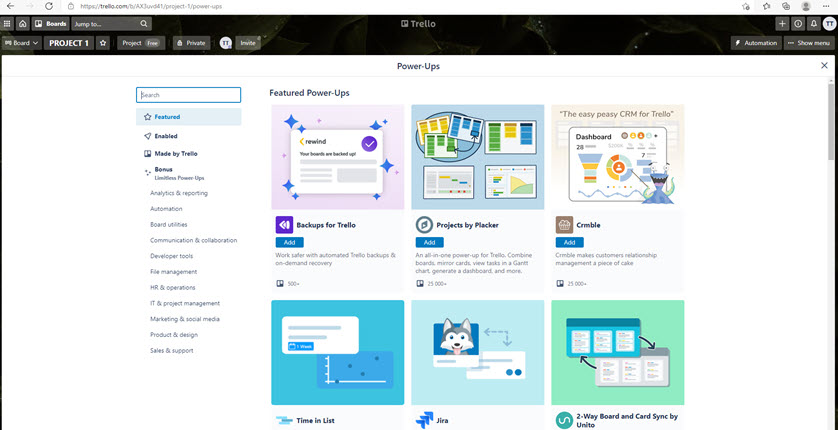Open Product & design category
This screenshot has width=838, height=430.
(x=174, y=335)
